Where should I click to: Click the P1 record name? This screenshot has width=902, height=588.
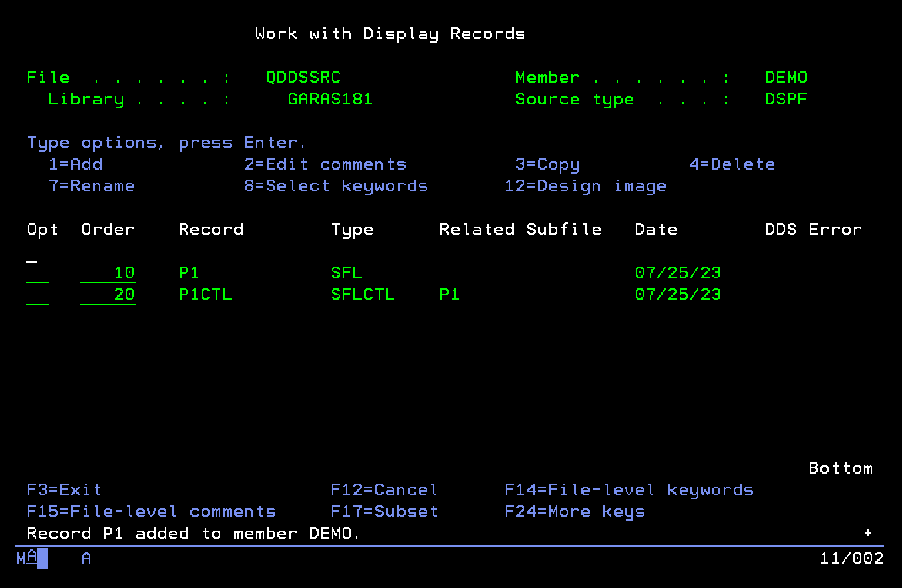[189, 273]
